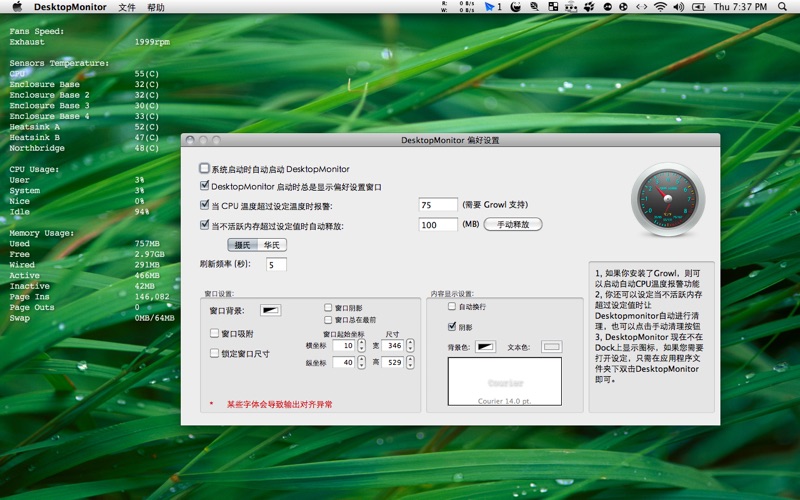Viewport: 800px width, 500px height.
Task: Select the 摄氏 temperature unit
Action: click(242, 245)
